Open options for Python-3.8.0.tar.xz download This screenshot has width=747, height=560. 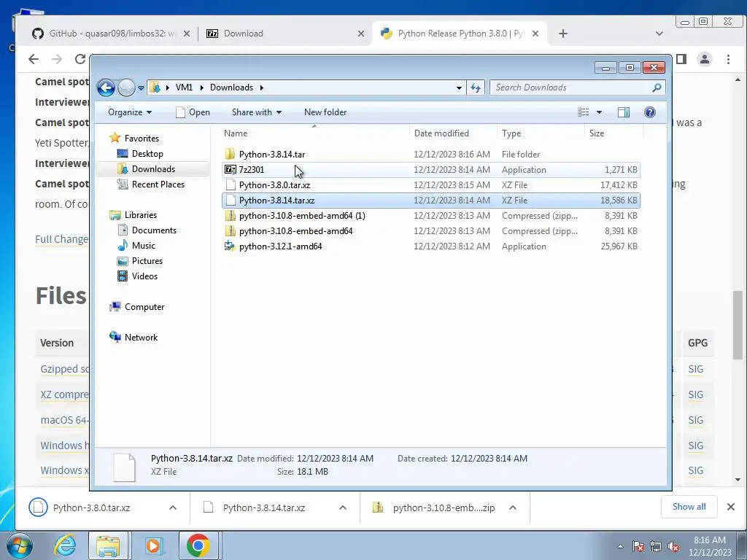[x=173, y=507]
